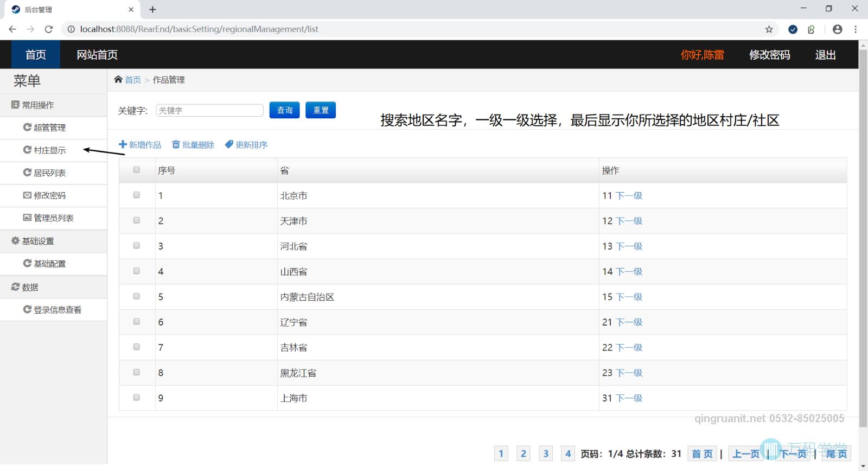This screenshot has width=868, height=471.
Task: Click the green extension icon in toolbar
Action: (811, 29)
